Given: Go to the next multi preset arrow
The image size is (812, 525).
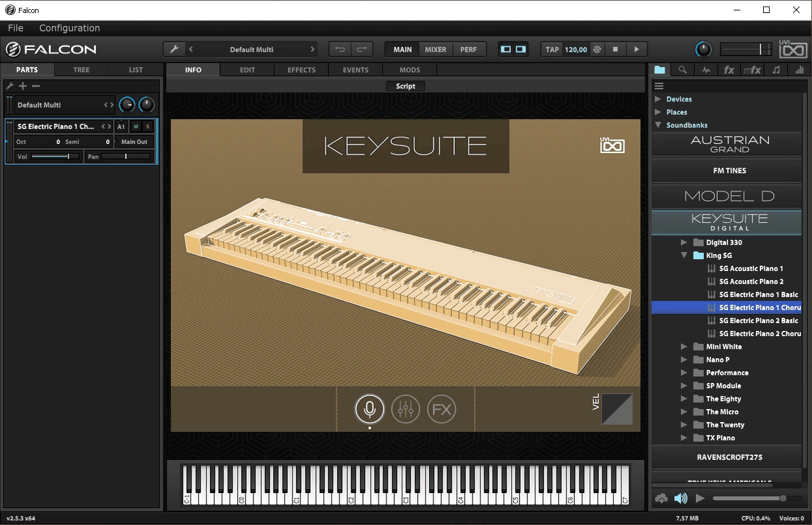Looking at the screenshot, I should pyautogui.click(x=312, y=50).
